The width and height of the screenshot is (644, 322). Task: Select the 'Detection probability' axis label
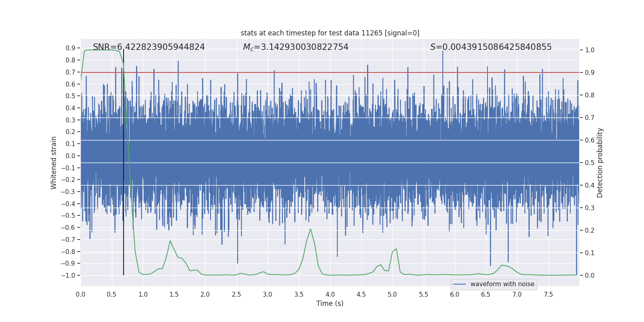(600, 163)
